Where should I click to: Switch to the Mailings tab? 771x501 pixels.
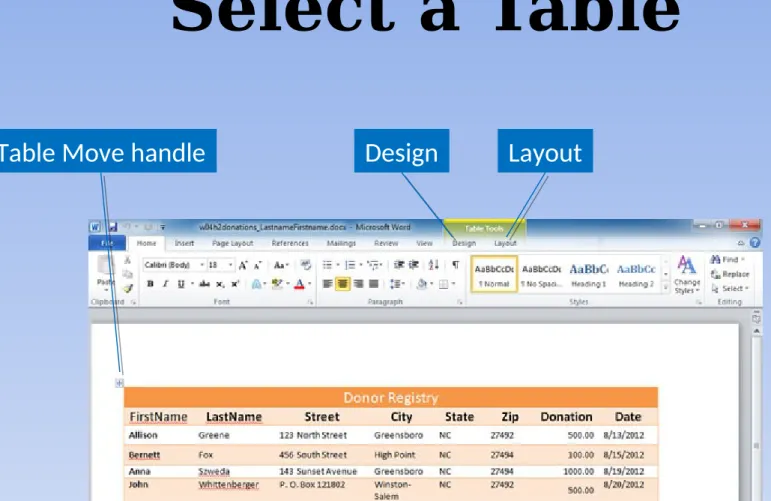[x=341, y=243]
